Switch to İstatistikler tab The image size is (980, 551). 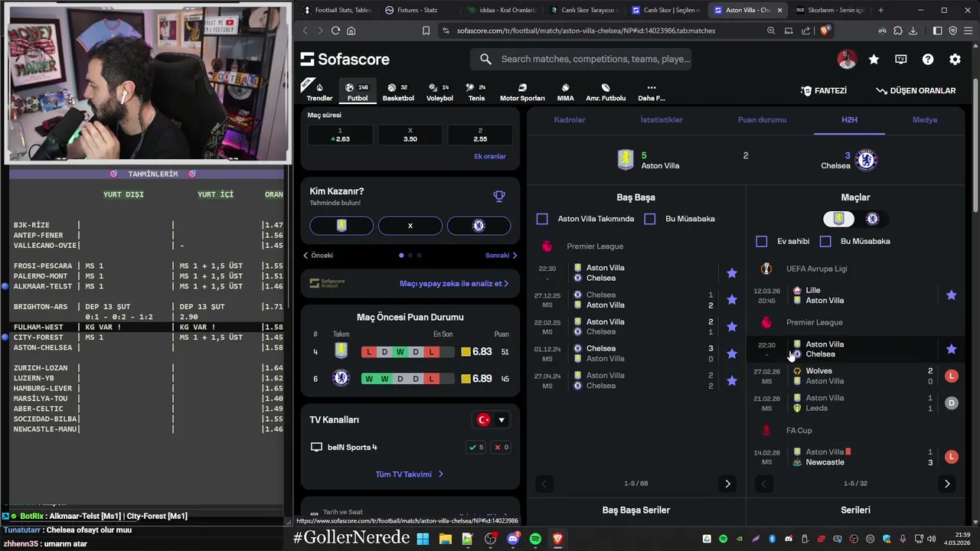click(661, 119)
